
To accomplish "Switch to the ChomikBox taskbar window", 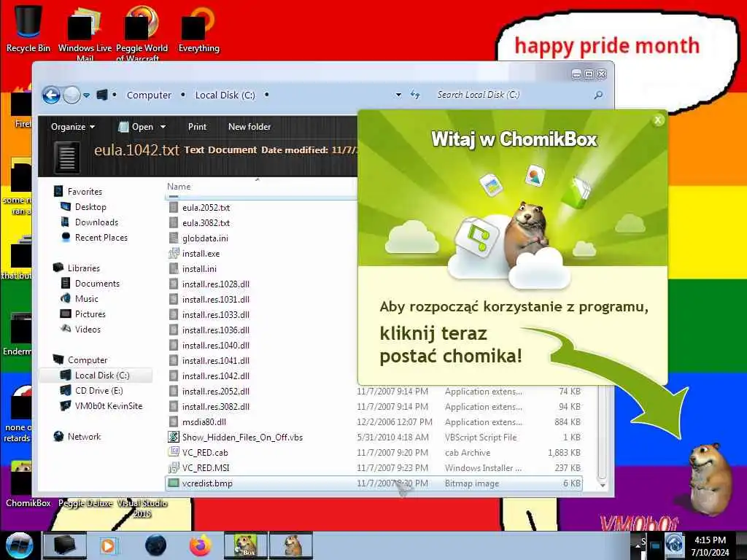I will [246, 545].
